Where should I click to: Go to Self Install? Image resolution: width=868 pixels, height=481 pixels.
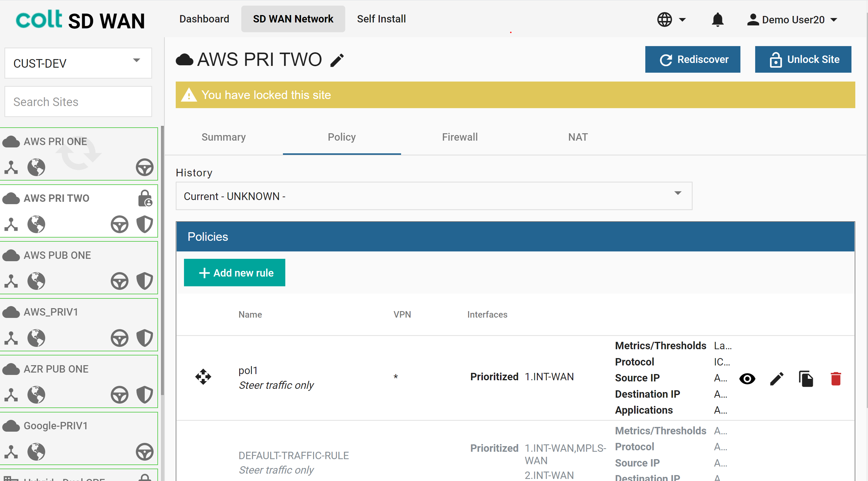click(382, 19)
